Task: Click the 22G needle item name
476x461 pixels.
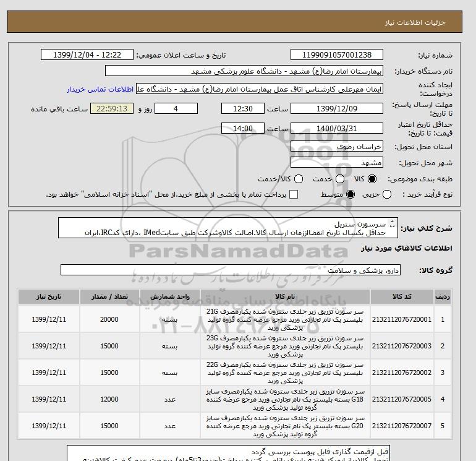Action: tap(285, 373)
